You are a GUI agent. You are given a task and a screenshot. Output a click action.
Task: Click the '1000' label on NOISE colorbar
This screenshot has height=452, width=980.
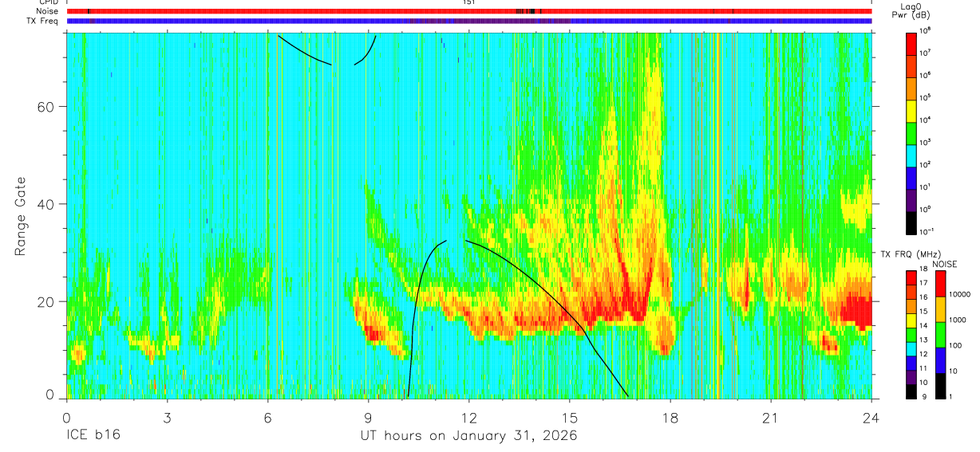958,319
